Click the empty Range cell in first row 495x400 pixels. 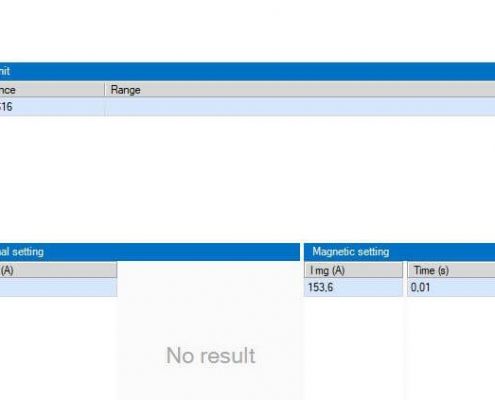[x=300, y=107]
